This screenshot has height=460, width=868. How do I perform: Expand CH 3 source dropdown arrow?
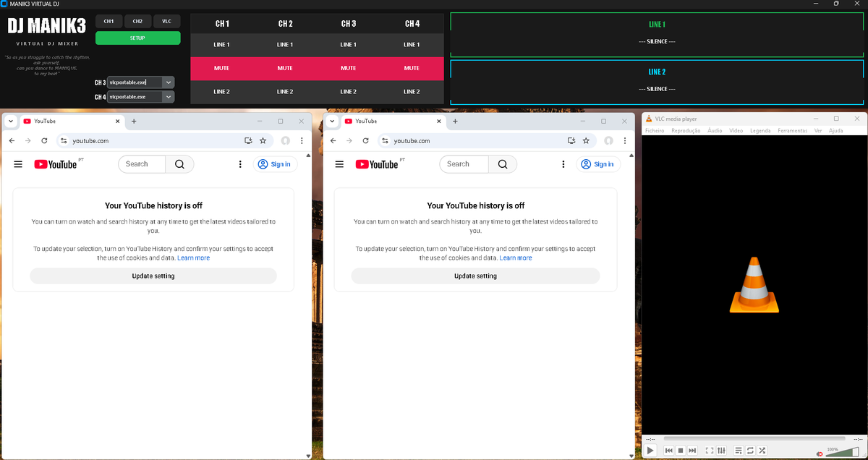pyautogui.click(x=169, y=82)
